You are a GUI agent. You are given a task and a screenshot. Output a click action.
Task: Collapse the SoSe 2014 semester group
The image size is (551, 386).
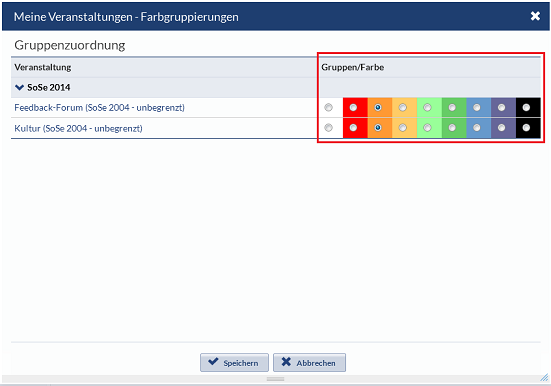[x=20, y=87]
